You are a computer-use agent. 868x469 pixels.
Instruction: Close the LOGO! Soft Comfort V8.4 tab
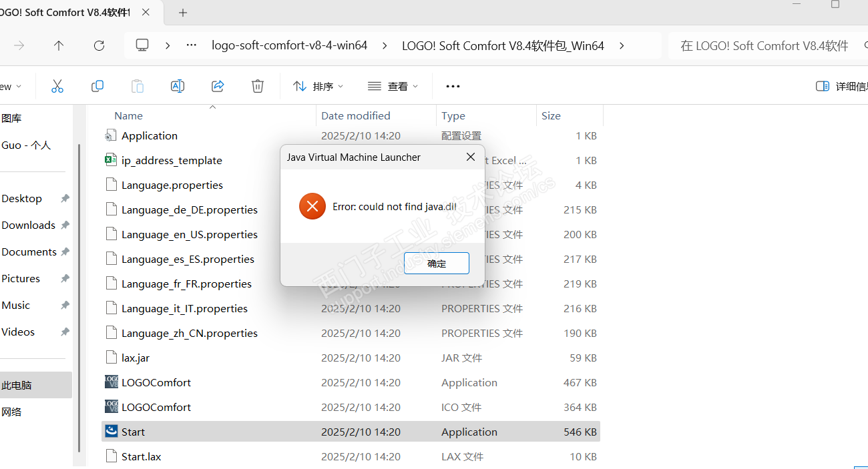pyautogui.click(x=146, y=13)
